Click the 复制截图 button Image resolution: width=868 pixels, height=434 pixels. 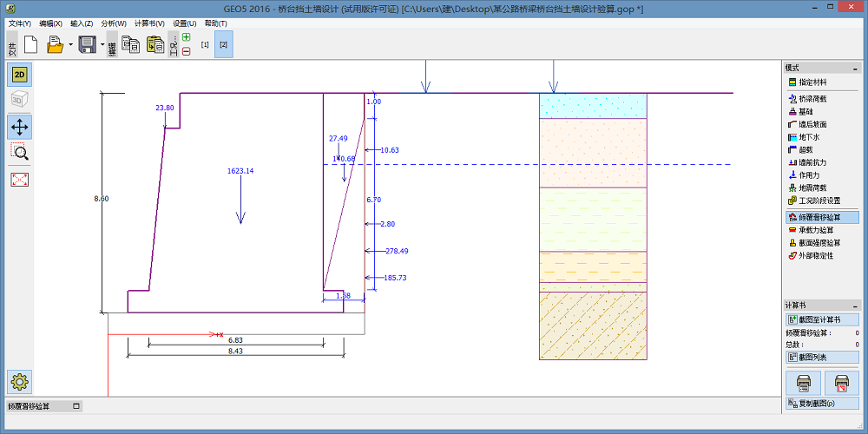click(x=822, y=404)
